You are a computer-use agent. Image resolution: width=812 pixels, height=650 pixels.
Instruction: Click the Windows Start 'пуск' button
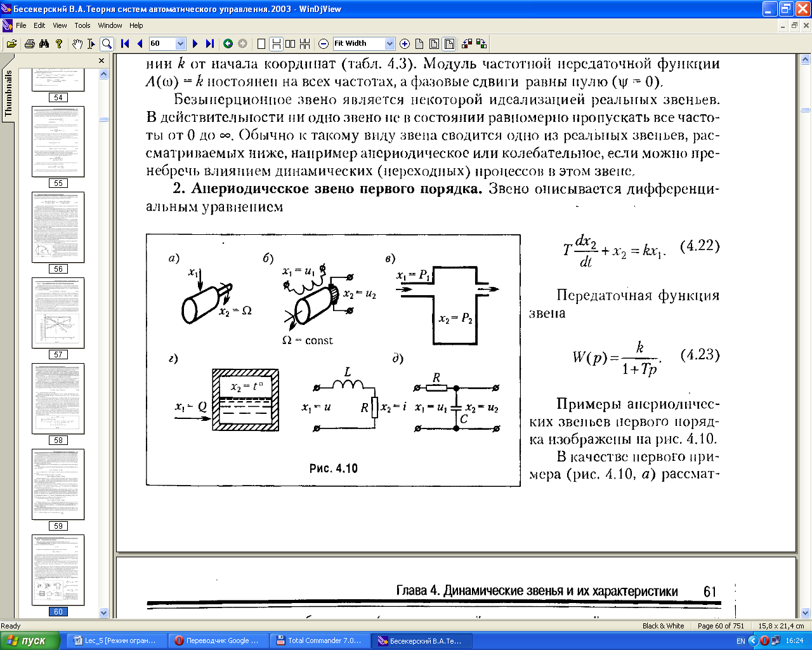[30, 640]
